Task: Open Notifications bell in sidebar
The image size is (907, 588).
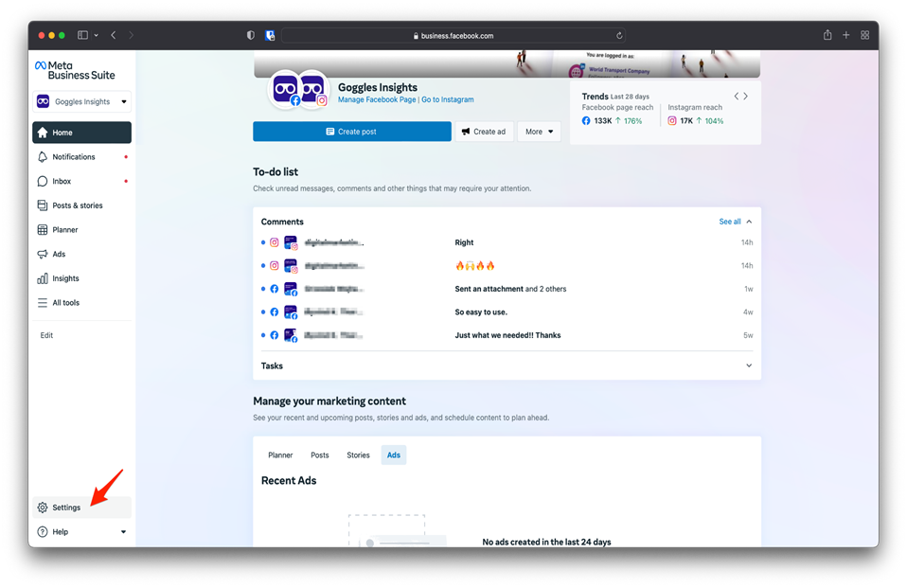Action: pyautogui.click(x=43, y=157)
